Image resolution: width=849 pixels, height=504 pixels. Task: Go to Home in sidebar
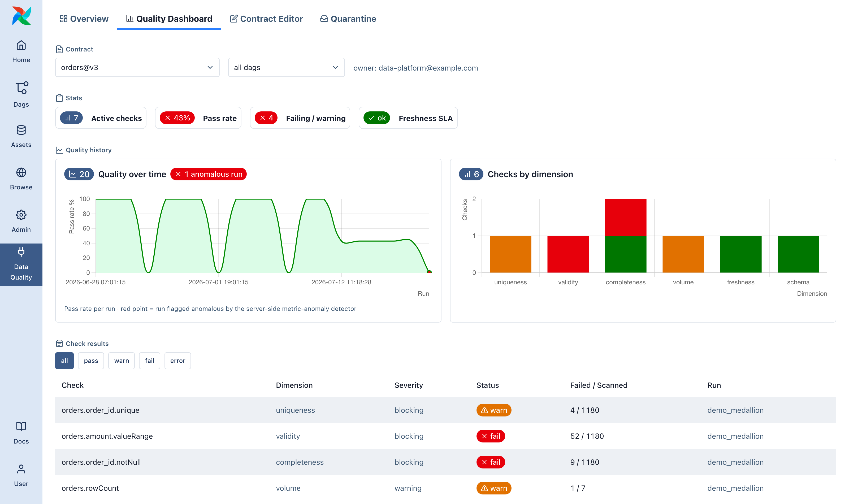point(21,52)
